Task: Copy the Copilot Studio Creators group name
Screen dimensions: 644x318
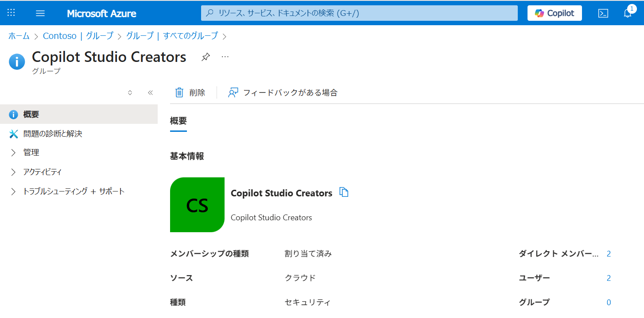Action: tap(344, 192)
